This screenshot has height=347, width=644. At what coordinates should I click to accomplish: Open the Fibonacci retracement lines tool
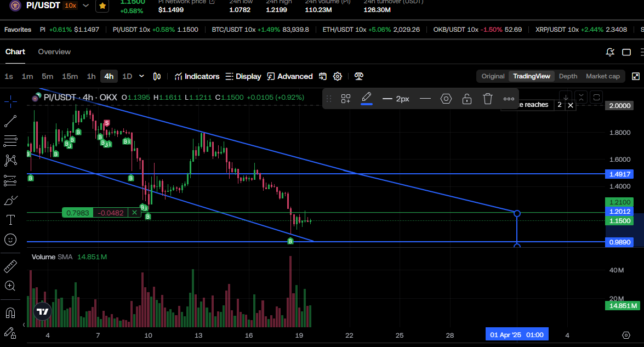(x=10, y=141)
